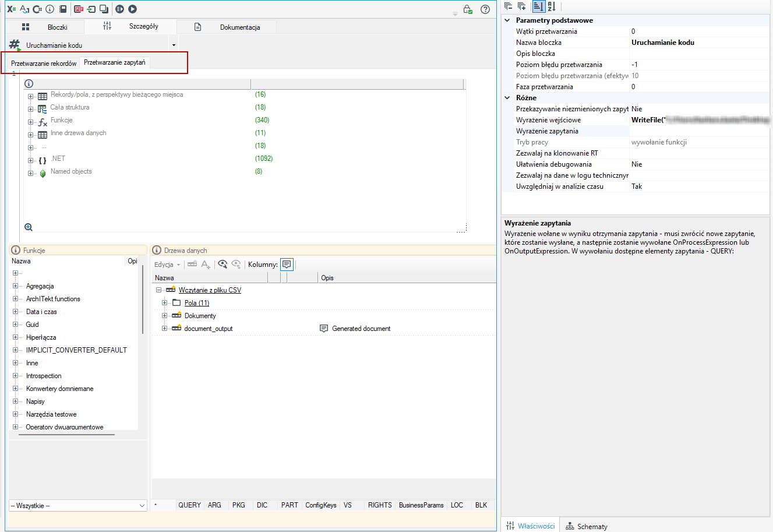Click the Funkcje list vertical scrollbar
Screen dimensions: 773x532
[x=143, y=300]
